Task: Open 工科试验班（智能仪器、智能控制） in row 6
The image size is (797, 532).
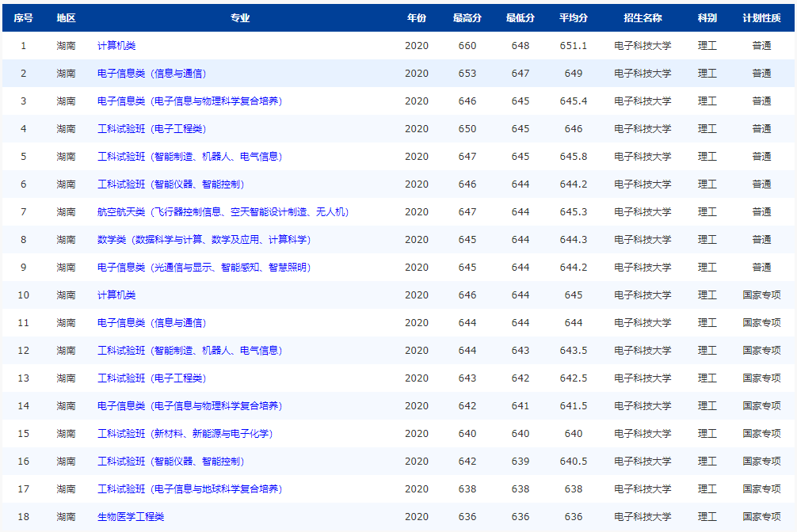Action: (171, 184)
